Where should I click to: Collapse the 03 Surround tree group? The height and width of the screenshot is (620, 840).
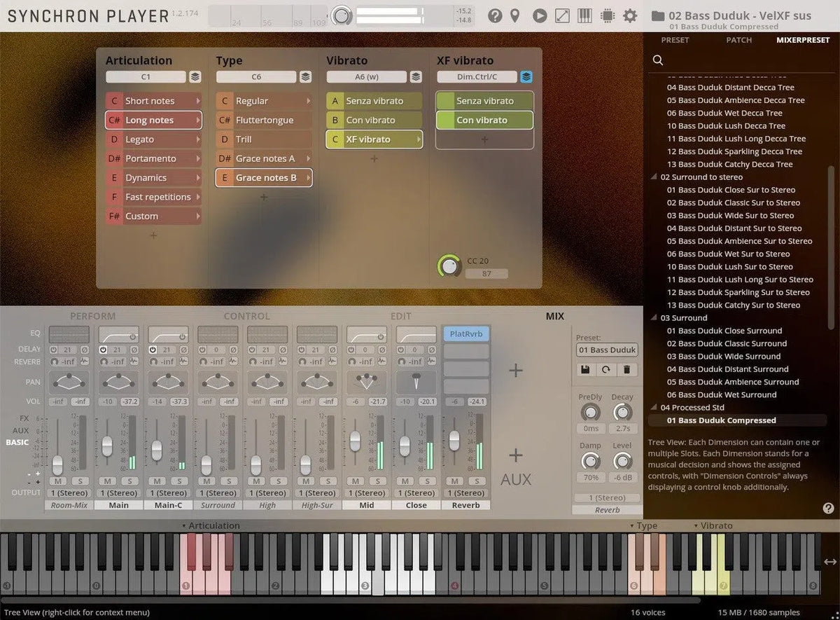point(654,318)
